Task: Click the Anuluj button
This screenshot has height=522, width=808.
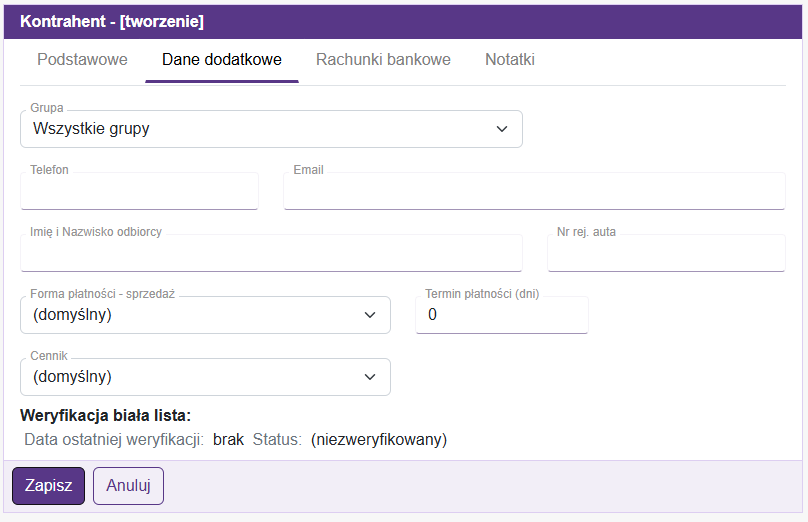Action: (128, 486)
